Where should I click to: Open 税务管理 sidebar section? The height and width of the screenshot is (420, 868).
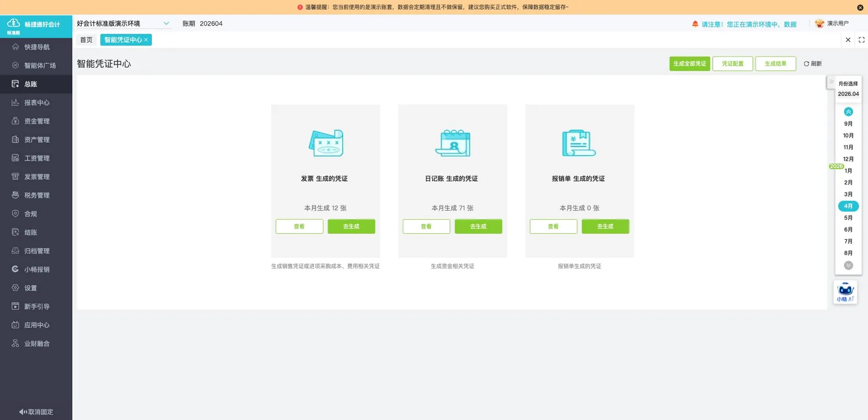click(x=36, y=195)
